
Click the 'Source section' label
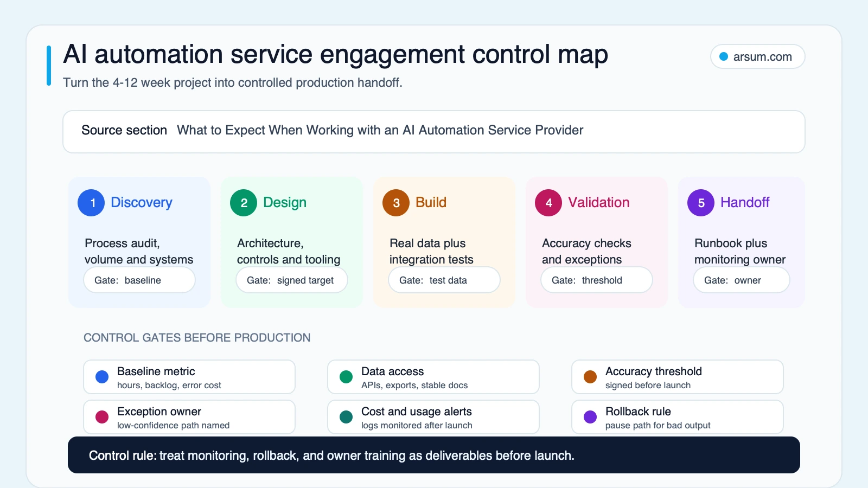tap(124, 130)
